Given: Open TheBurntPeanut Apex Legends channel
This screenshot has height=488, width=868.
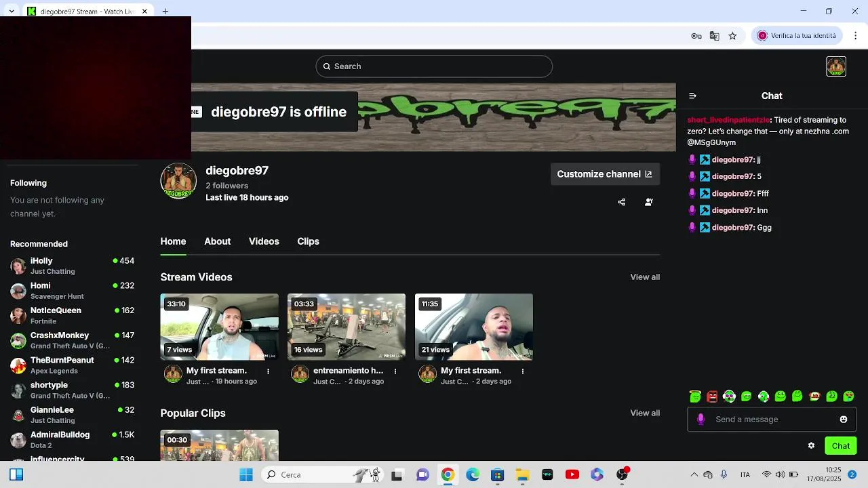Looking at the screenshot, I should coord(72,365).
